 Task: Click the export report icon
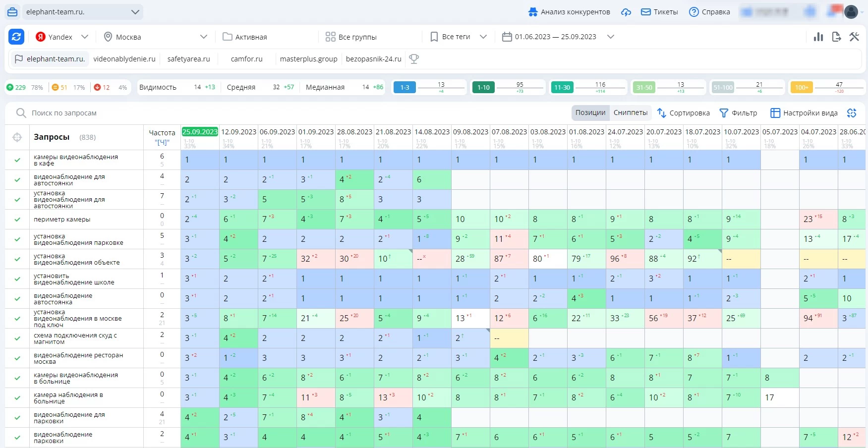coord(836,37)
